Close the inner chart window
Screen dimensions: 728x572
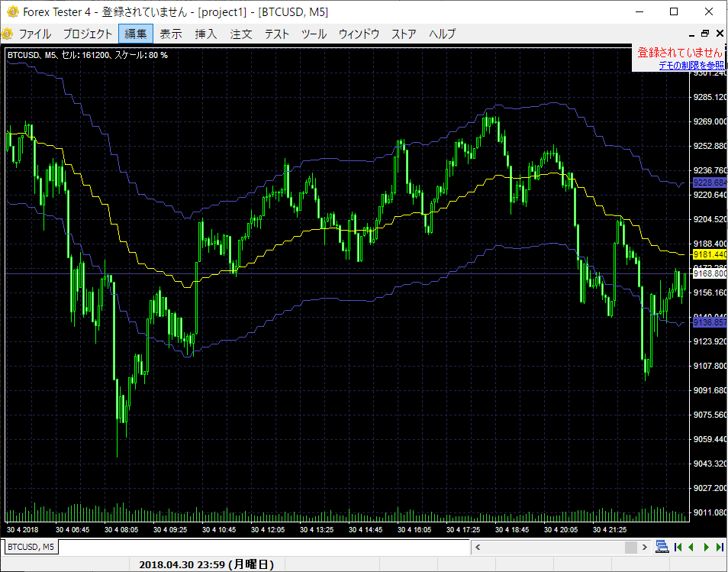(720, 34)
